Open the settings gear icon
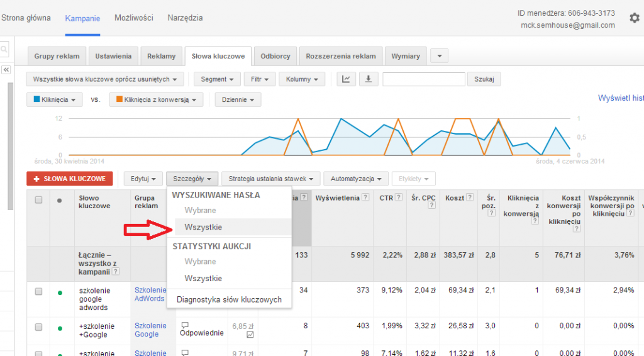The height and width of the screenshot is (356, 644). coord(634,18)
